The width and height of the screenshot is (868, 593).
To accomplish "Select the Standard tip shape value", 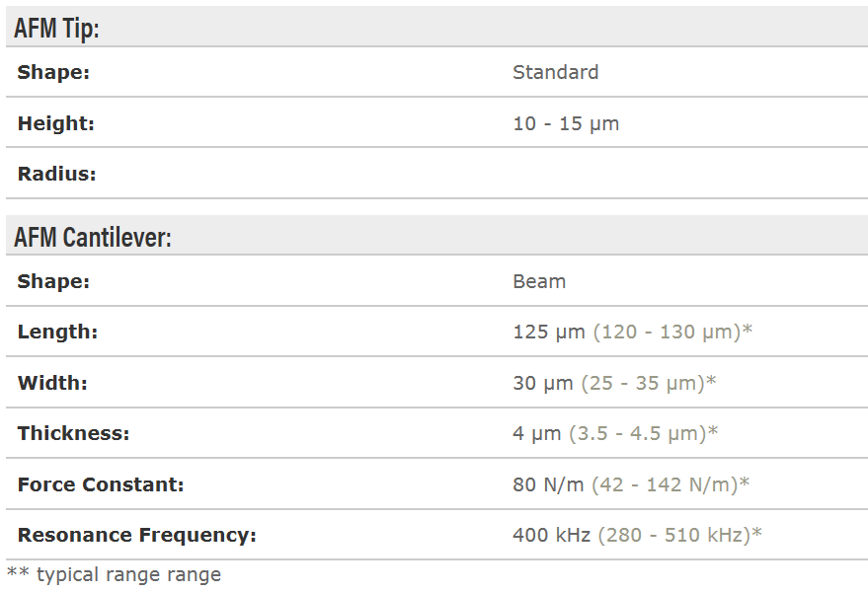I will [555, 72].
